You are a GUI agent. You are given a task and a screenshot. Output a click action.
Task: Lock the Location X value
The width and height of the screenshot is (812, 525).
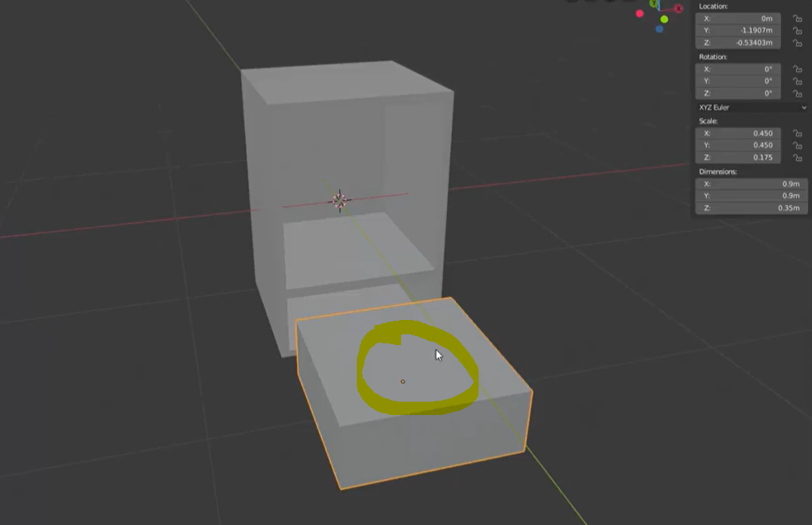point(798,18)
